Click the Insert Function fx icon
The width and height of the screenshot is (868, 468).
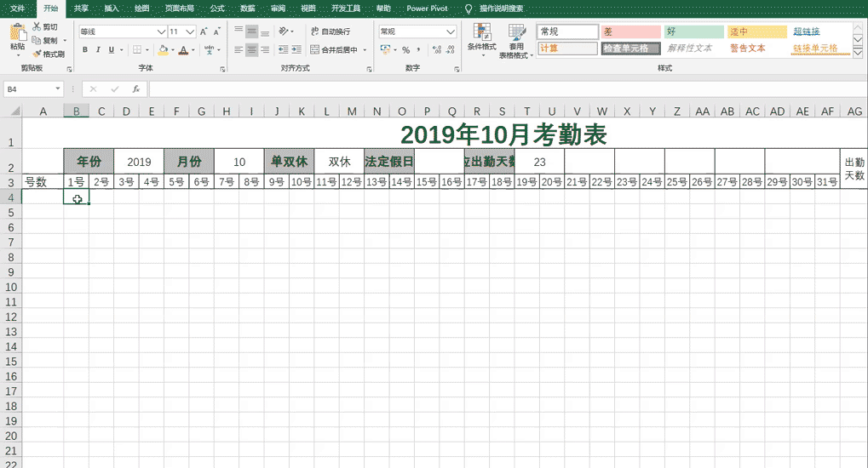tap(136, 88)
